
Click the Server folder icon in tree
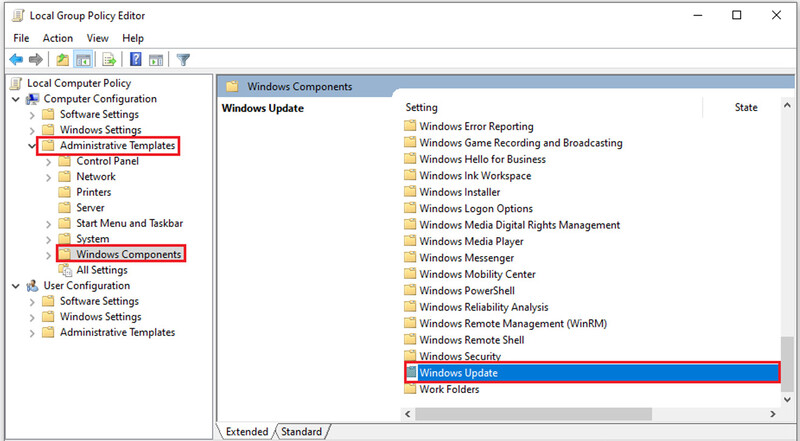[64, 208]
